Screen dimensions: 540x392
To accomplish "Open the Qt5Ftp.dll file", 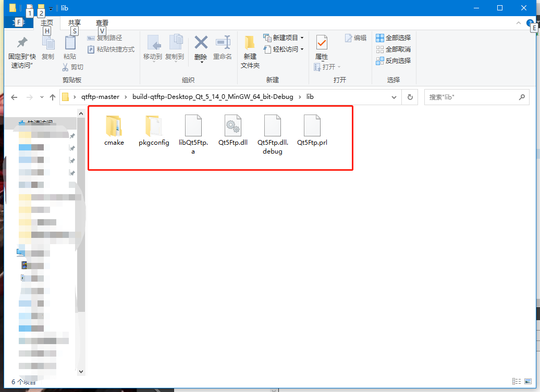I will pos(233,126).
